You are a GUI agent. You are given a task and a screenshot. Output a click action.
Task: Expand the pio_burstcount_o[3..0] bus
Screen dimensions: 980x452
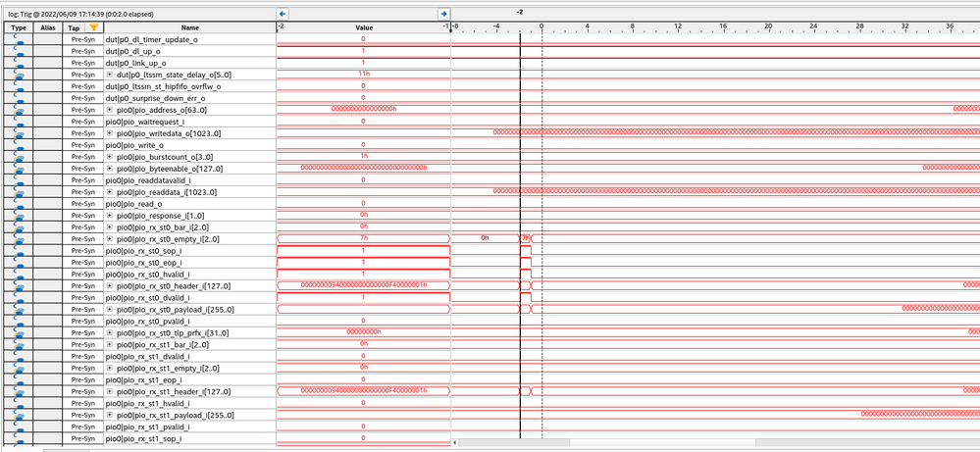click(109, 157)
